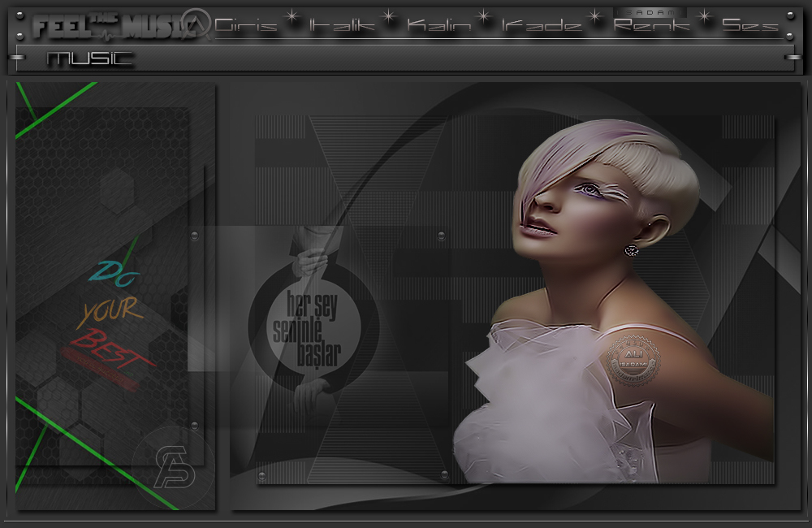
Task: Click the star between Kalın and İfade
Action: pyautogui.click(x=485, y=17)
